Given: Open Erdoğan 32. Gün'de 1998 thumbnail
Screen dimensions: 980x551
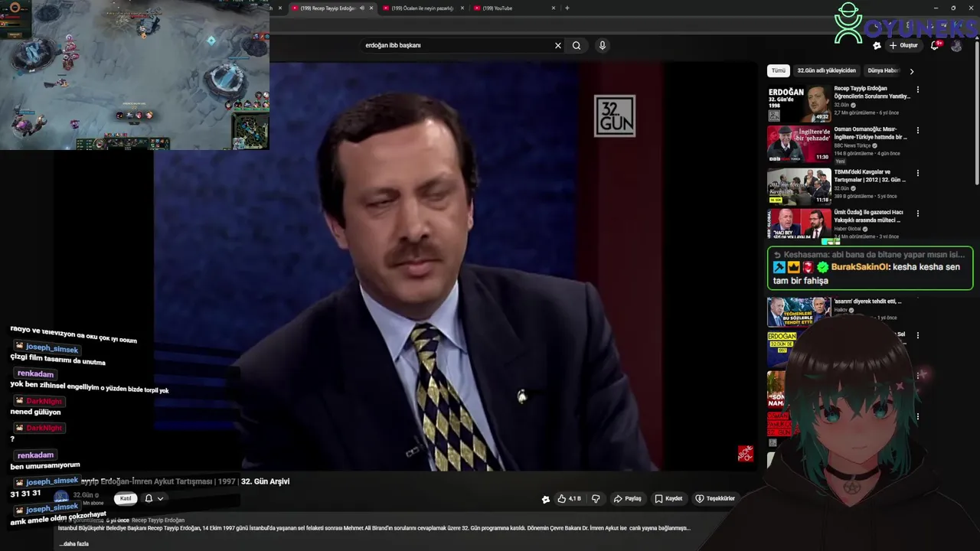Looking at the screenshot, I should tap(799, 103).
